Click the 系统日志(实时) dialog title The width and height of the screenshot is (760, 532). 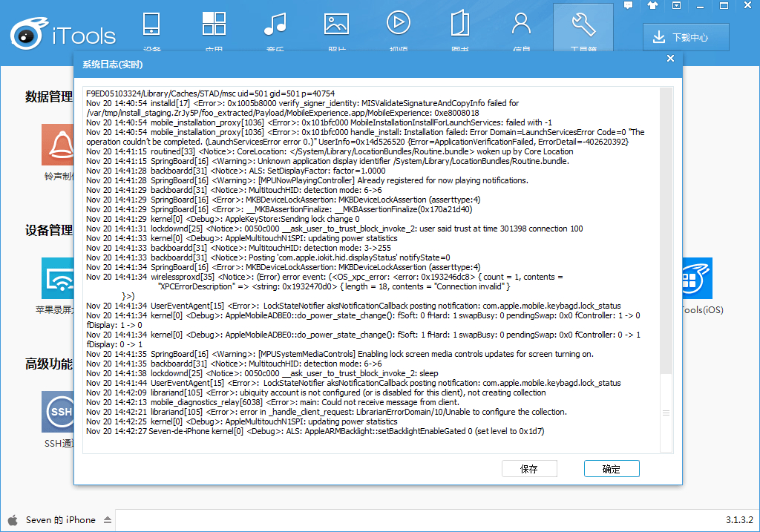(113, 65)
